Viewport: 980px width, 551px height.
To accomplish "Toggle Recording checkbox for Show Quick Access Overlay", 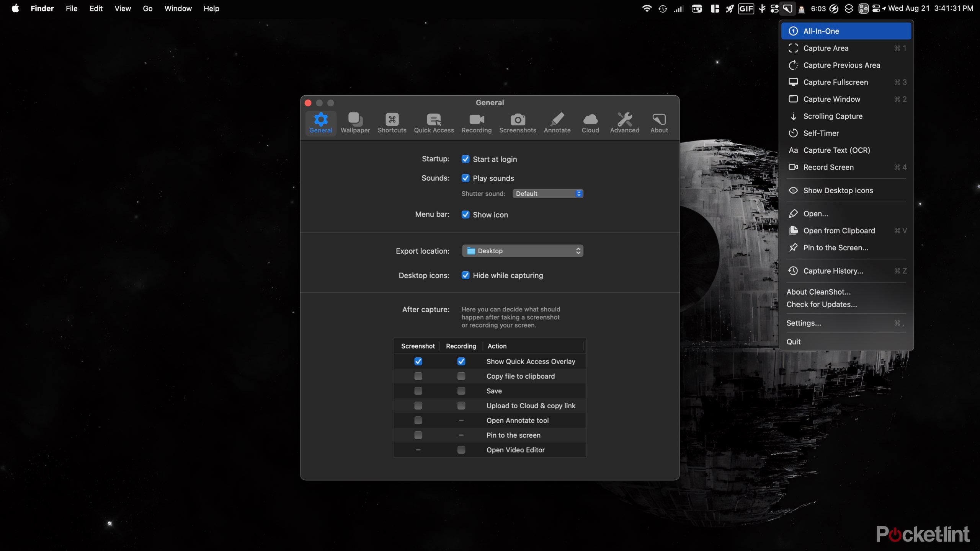I will [x=461, y=362].
